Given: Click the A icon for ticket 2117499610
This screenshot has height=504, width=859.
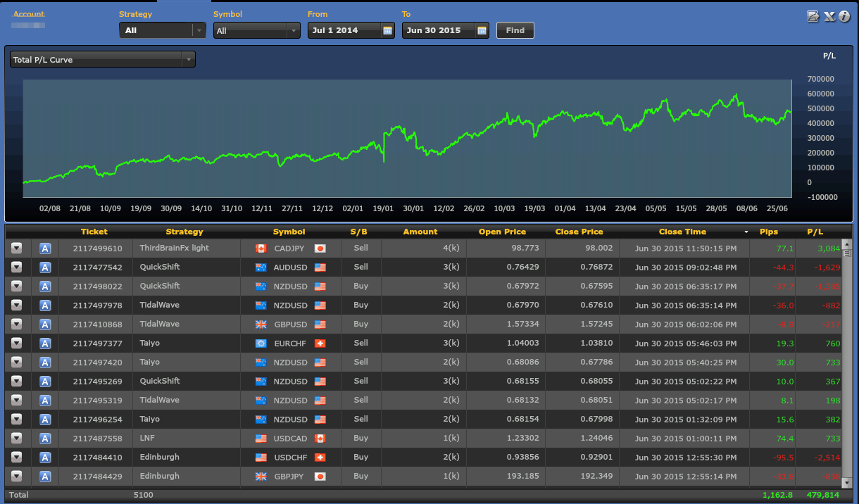Looking at the screenshot, I should point(45,248).
